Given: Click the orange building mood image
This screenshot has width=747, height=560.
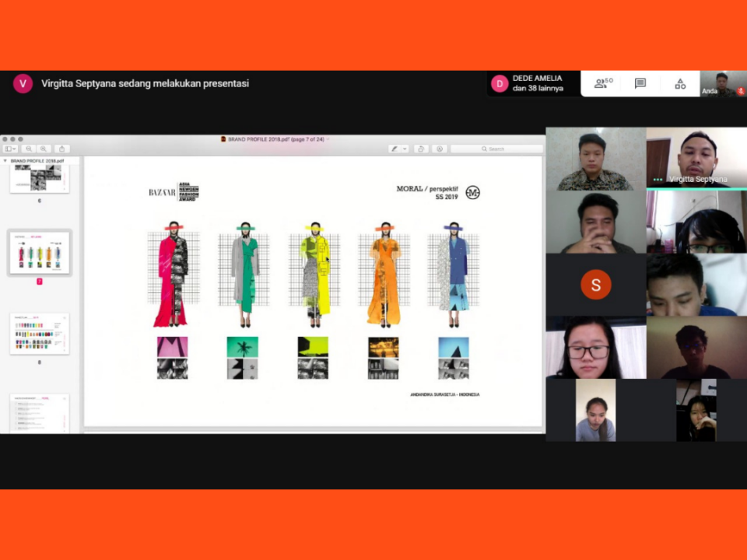Looking at the screenshot, I should click(383, 348).
